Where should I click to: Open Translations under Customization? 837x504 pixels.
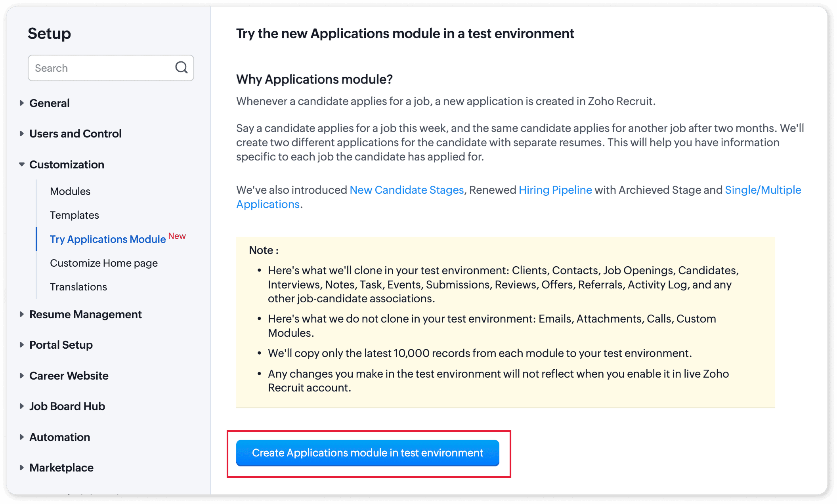point(78,287)
